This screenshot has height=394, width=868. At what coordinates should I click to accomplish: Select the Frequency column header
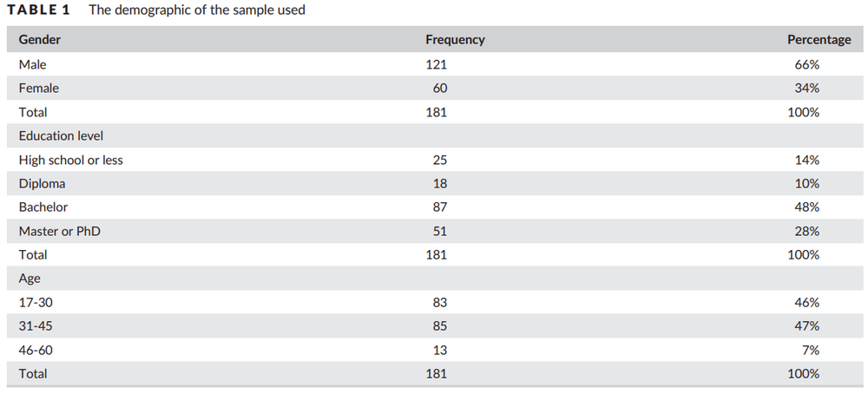click(x=455, y=40)
